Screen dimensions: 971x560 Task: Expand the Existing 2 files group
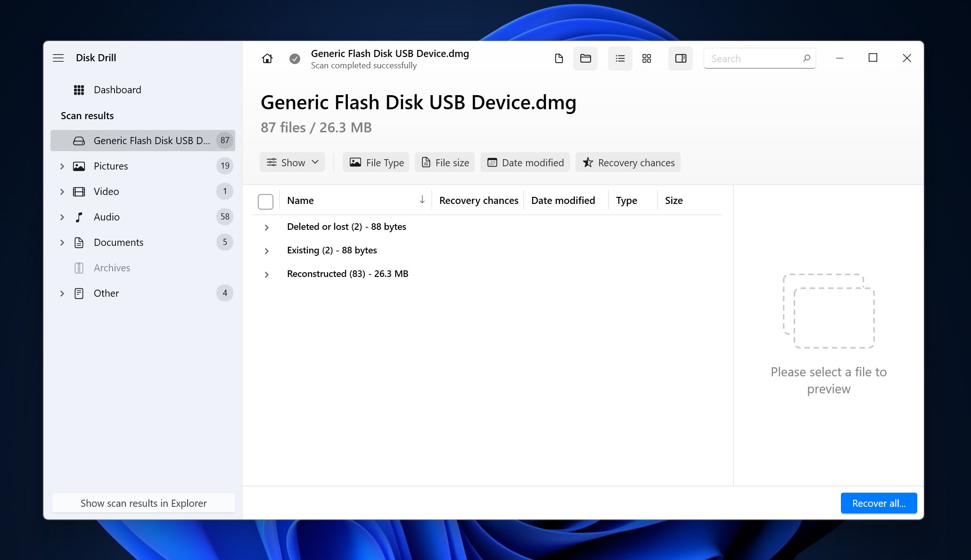(266, 250)
